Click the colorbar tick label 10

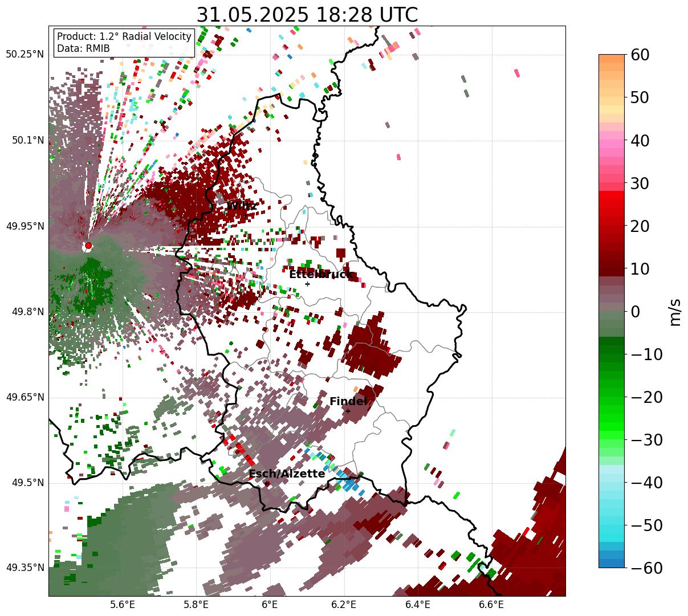[640, 269]
